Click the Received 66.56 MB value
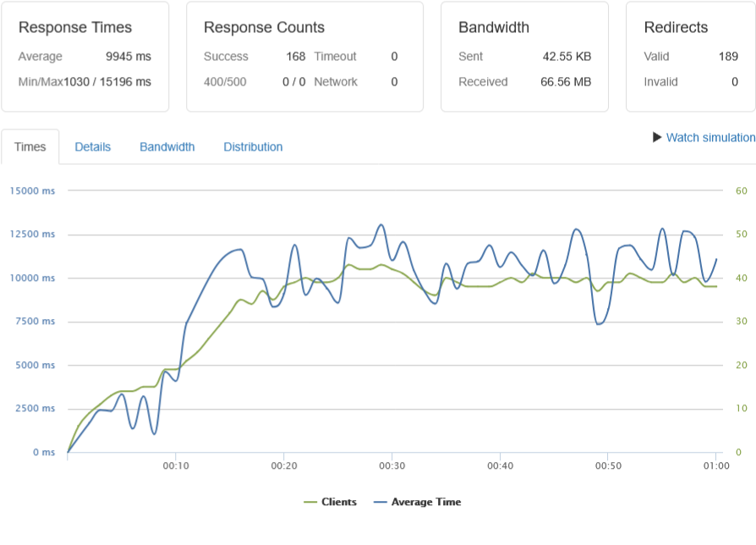 click(566, 82)
